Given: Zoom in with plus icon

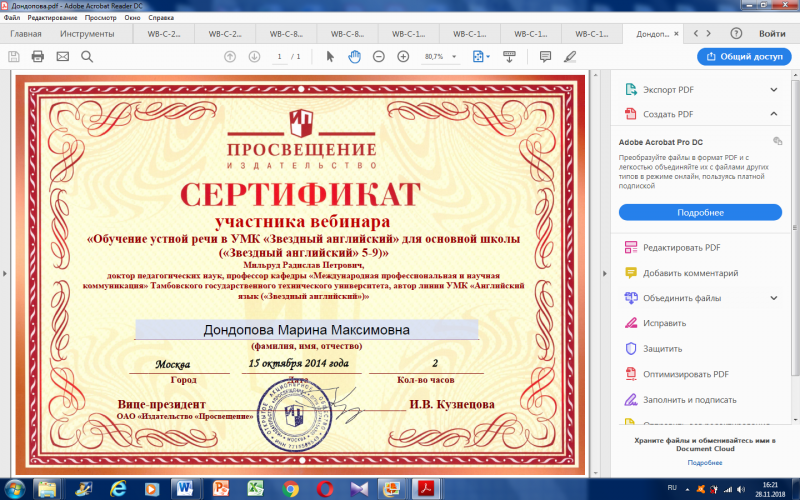Looking at the screenshot, I should pyautogui.click(x=403, y=57).
